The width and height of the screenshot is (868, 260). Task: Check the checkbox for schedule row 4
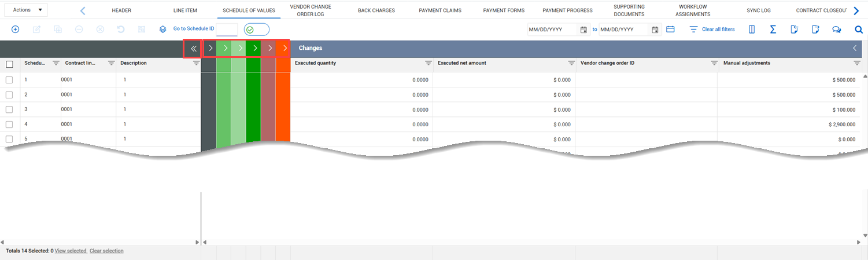pyautogui.click(x=9, y=124)
